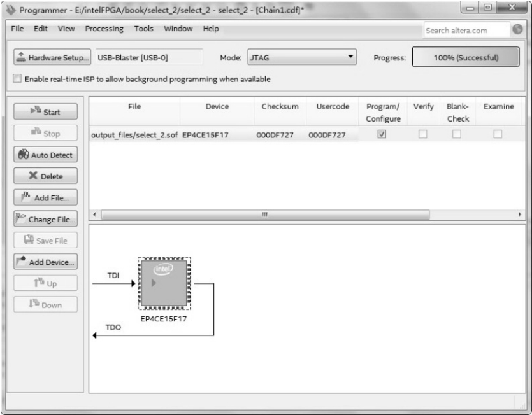532x415 pixels.
Task: Minimize the Programmer window
Action: (470, 8)
